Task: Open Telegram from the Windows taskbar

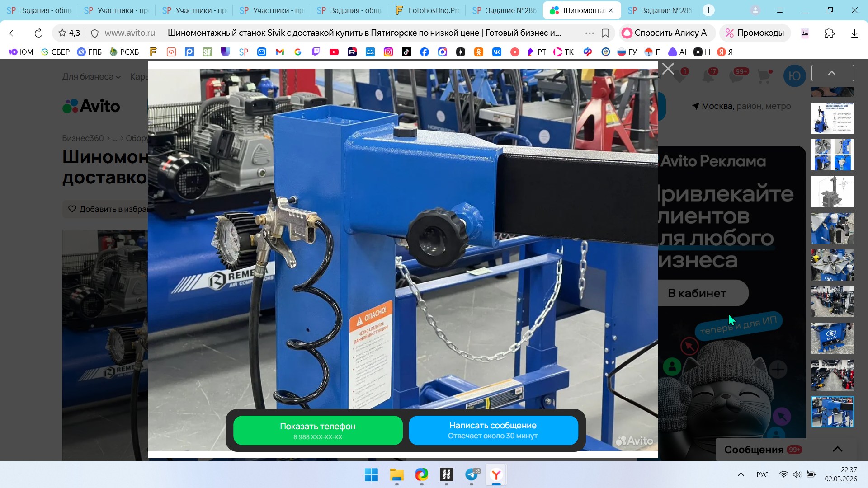Action: [x=472, y=474]
